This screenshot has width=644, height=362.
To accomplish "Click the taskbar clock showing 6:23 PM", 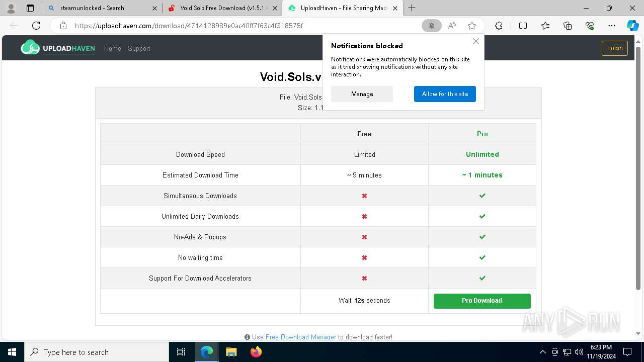I will (601, 352).
